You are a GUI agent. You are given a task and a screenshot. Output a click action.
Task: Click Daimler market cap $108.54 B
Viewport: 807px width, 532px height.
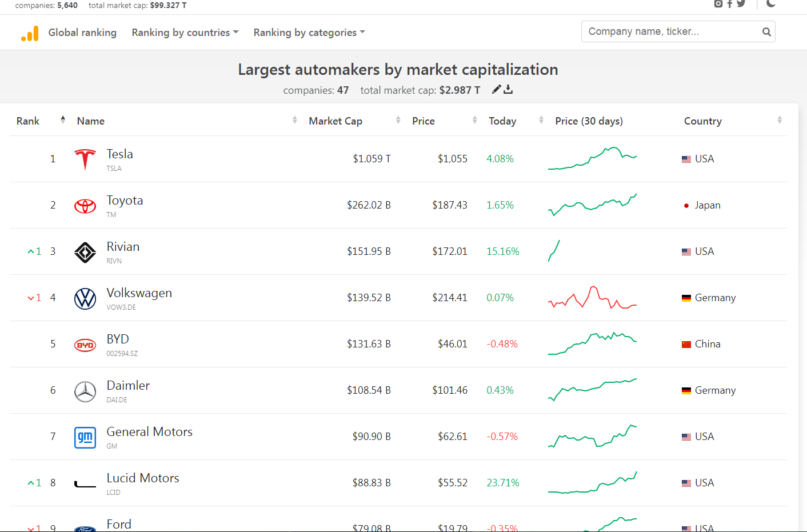click(x=369, y=390)
